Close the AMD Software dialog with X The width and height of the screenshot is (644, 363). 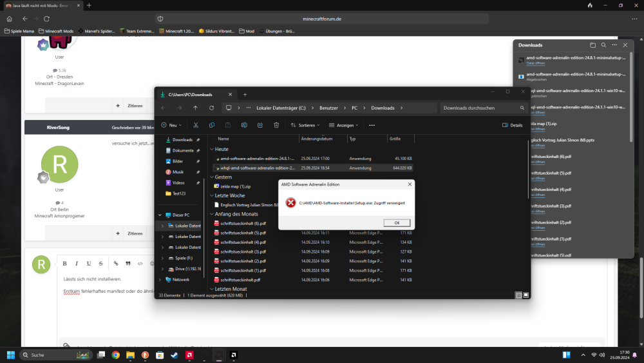pos(410,184)
